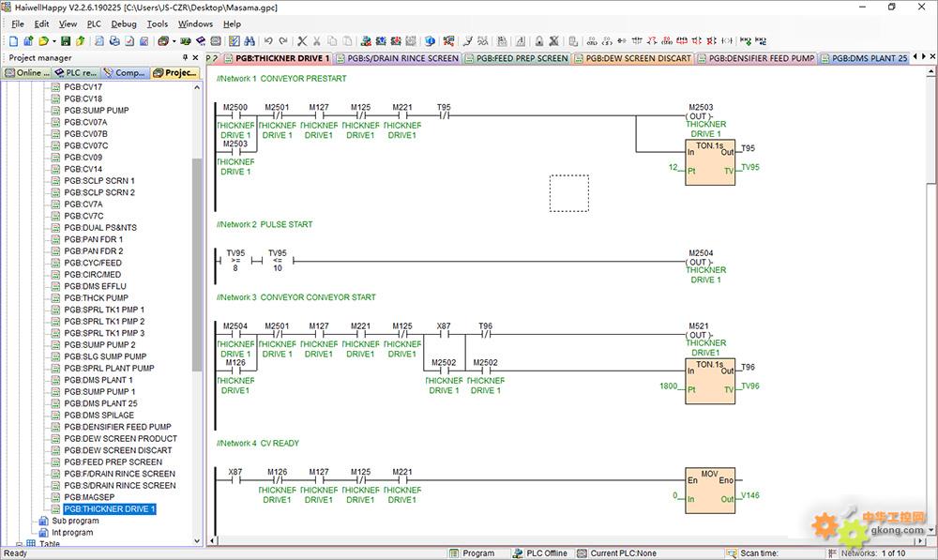Image resolution: width=938 pixels, height=560 pixels.
Task: Create a new file from toolbar
Action: (13, 41)
